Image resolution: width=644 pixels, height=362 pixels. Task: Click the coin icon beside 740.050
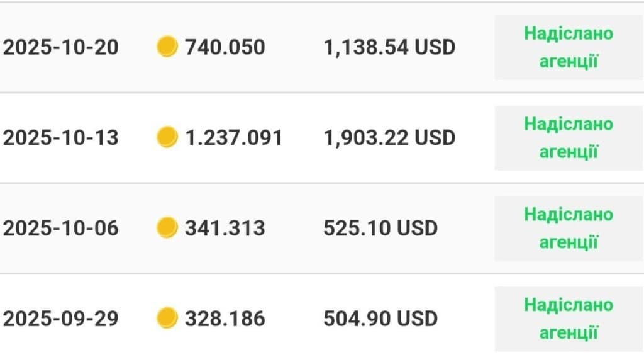click(167, 47)
